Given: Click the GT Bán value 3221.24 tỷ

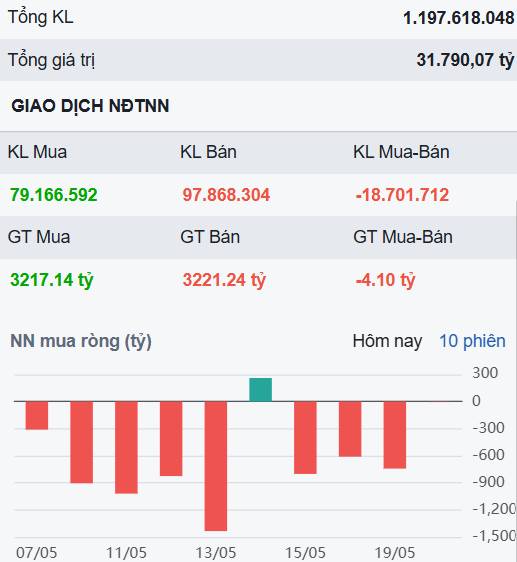Looking at the screenshot, I should (224, 280).
